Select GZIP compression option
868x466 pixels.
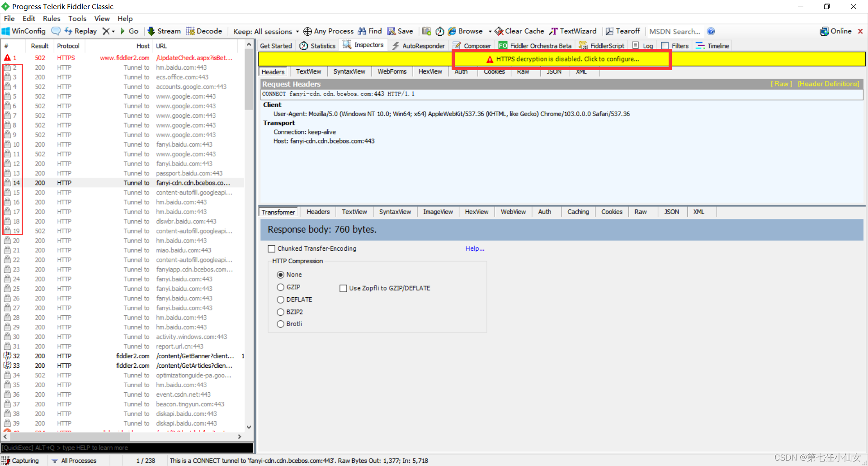click(280, 287)
